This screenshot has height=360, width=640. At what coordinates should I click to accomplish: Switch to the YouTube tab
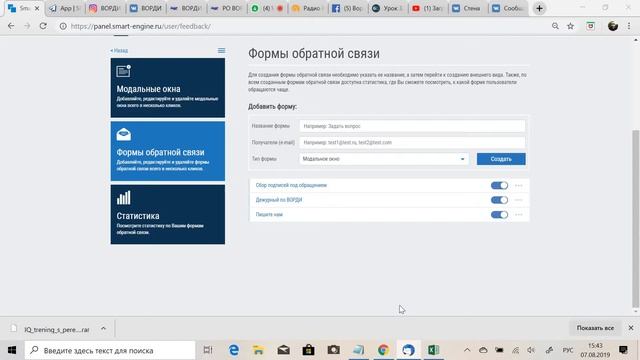(428, 8)
